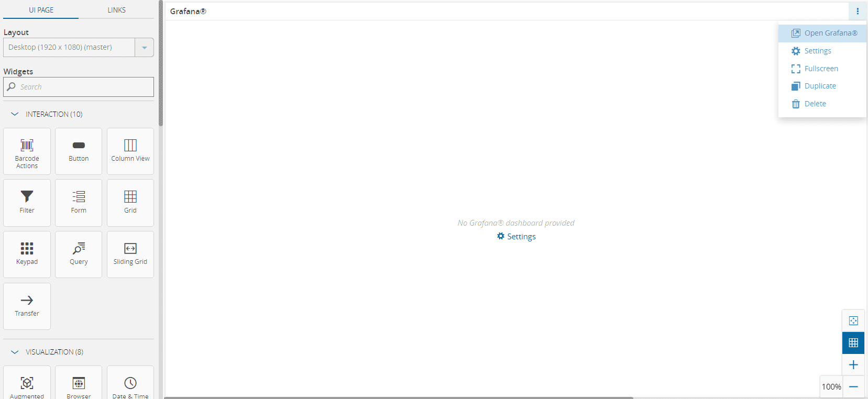Pick the Column View widget

click(130, 151)
